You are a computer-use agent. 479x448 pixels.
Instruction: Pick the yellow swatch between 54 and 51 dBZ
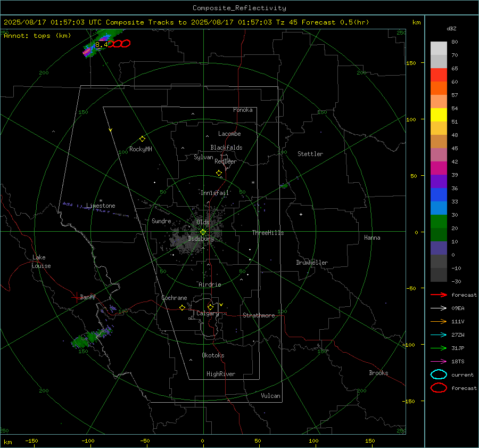coord(439,115)
